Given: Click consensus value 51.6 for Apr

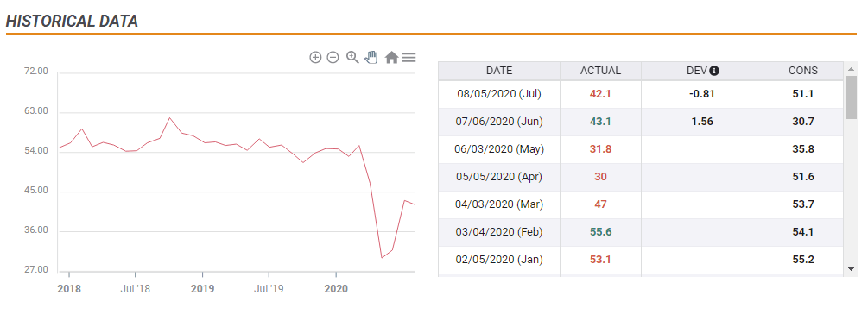Looking at the screenshot, I should click(x=802, y=177).
